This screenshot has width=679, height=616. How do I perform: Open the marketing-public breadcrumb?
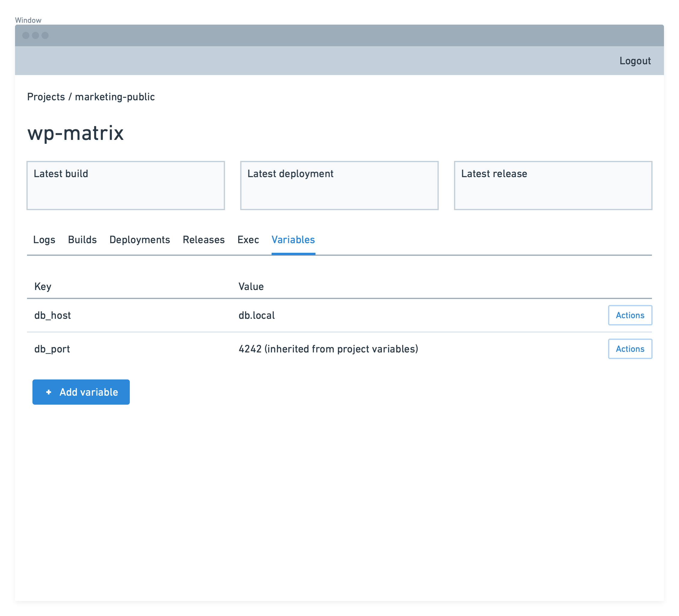pos(115,97)
